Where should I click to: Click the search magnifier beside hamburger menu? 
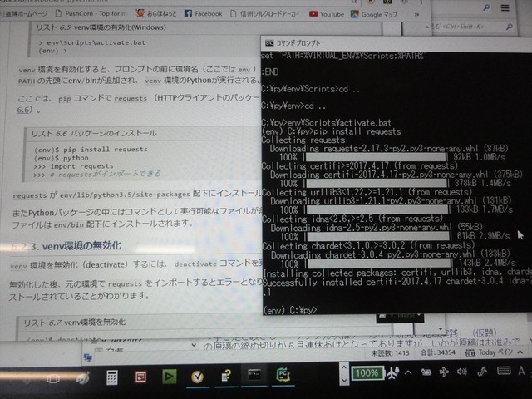[x=486, y=7]
